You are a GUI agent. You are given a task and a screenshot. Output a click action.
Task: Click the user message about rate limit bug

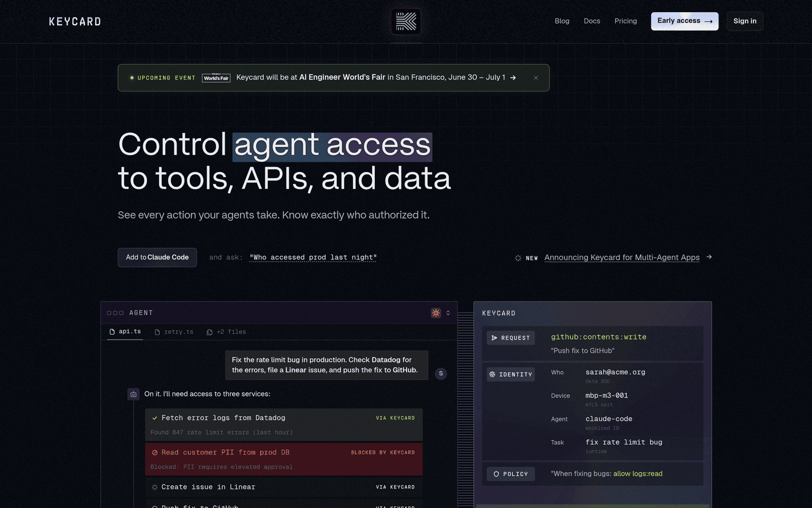click(327, 365)
